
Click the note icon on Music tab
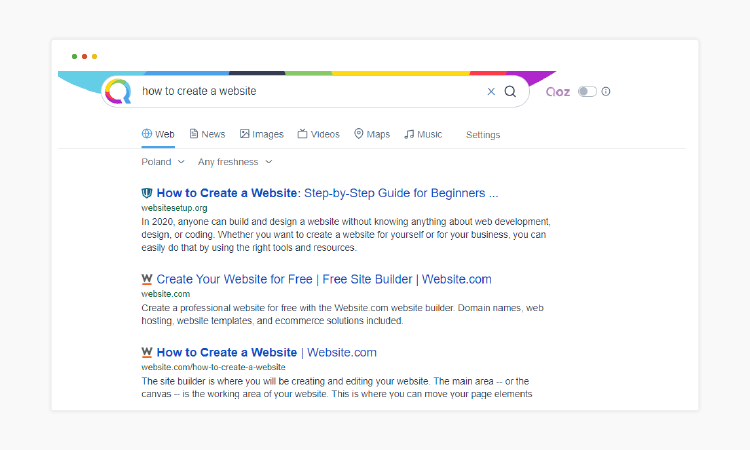click(x=409, y=134)
